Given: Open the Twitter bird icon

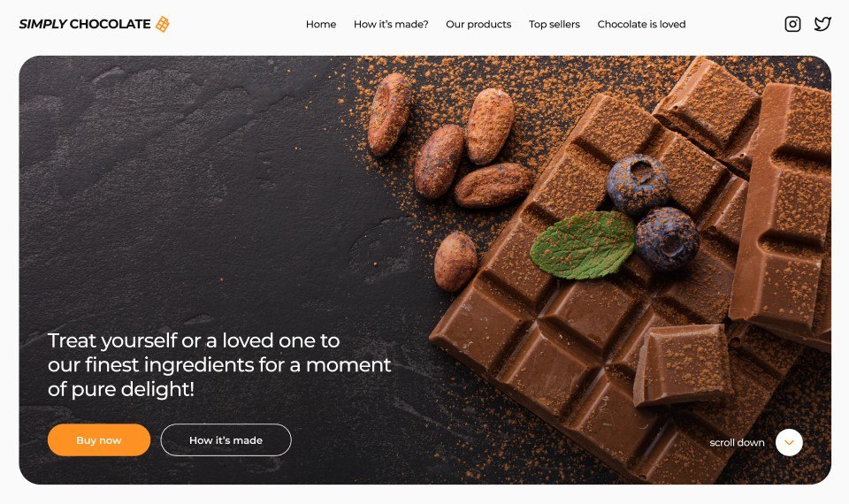Looking at the screenshot, I should pos(822,24).
